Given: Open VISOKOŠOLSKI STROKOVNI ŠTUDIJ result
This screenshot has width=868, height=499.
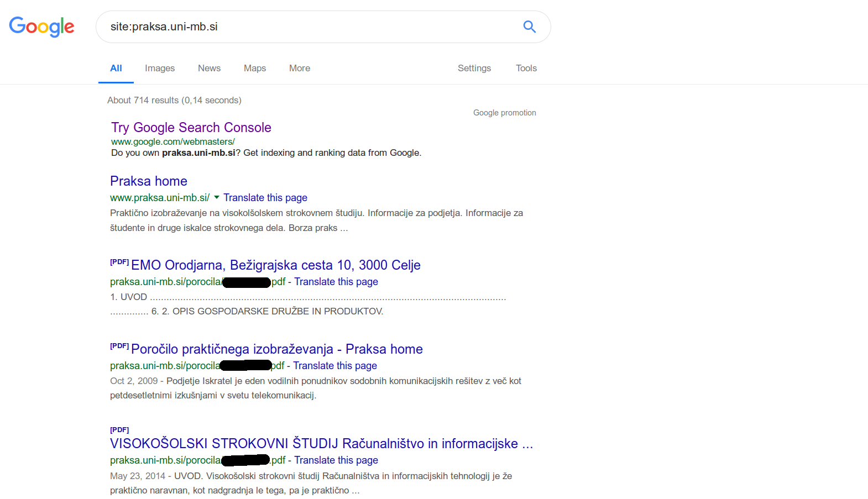Looking at the screenshot, I should [x=321, y=444].
